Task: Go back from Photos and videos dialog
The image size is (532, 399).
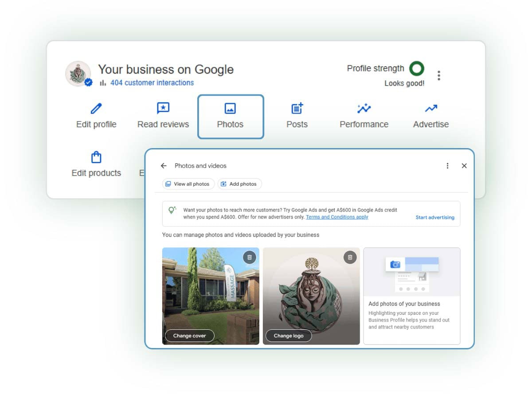Action: (164, 166)
